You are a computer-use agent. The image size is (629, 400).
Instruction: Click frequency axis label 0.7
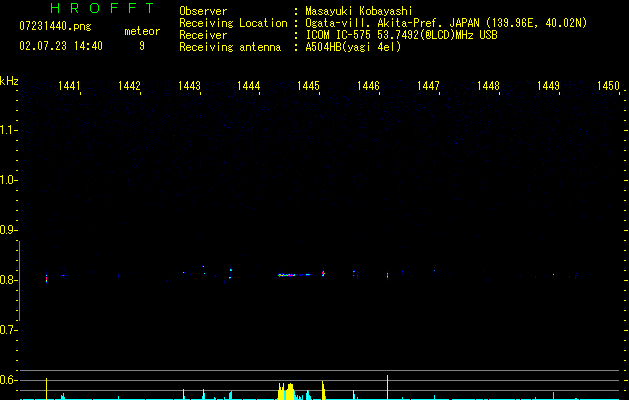coord(8,330)
